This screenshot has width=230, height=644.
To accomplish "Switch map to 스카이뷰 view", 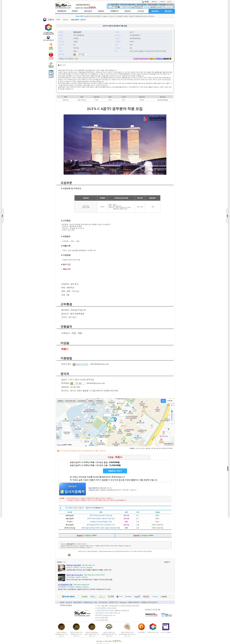I will pos(170,401).
